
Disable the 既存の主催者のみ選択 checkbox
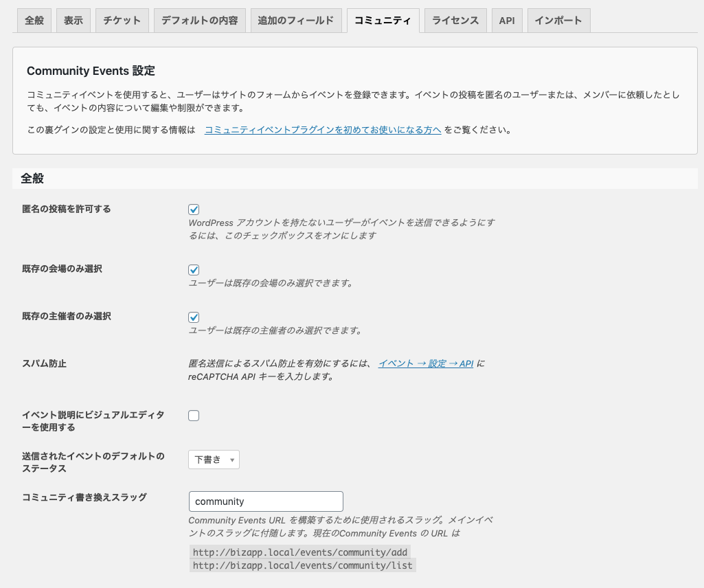tap(194, 317)
